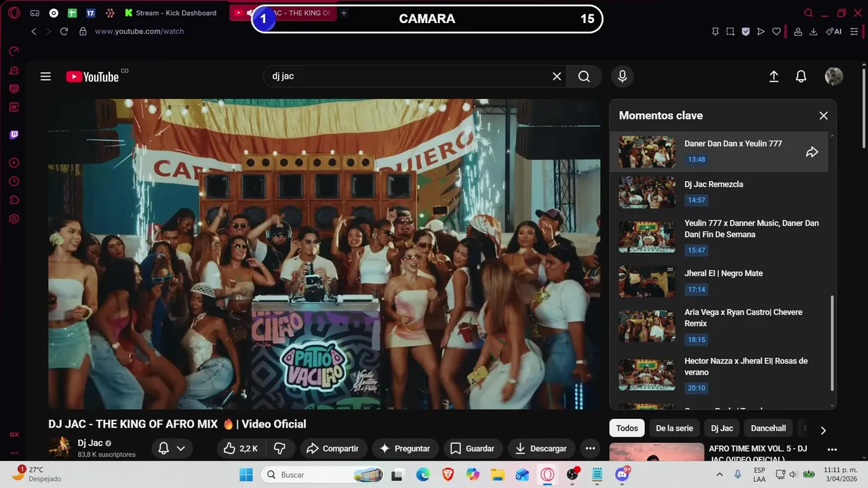The width and height of the screenshot is (868, 488).
Task: Select the De la serie filter chip
Action: (674, 428)
